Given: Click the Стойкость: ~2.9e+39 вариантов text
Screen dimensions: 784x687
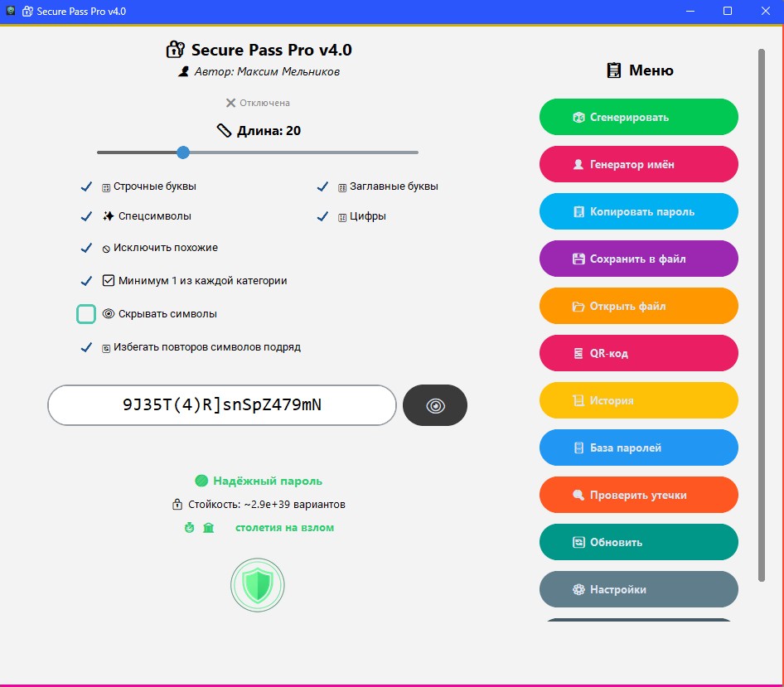Looking at the screenshot, I should pos(267,505).
